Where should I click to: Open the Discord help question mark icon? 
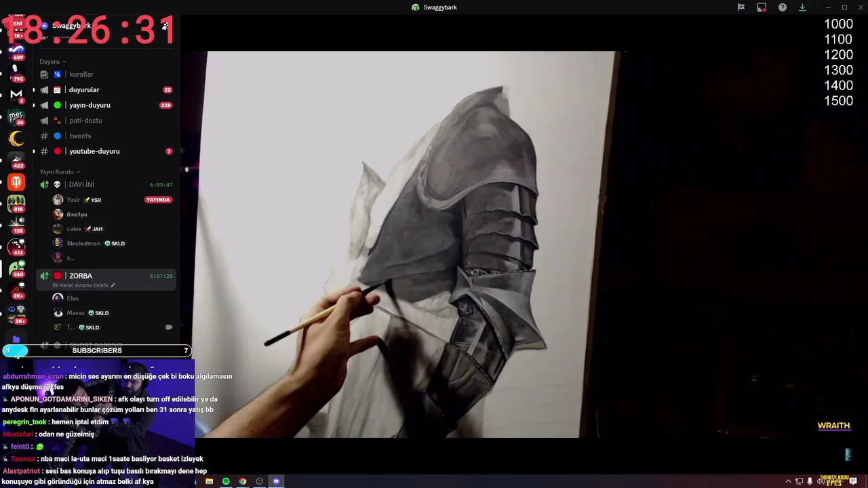click(783, 7)
